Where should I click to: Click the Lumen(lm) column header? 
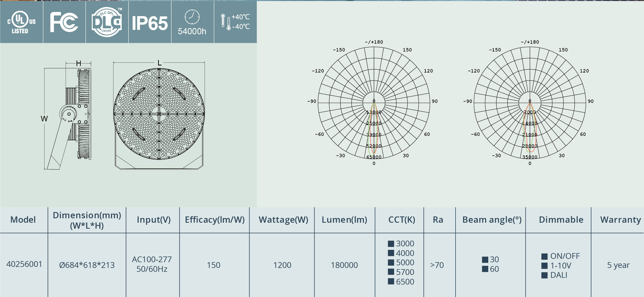click(x=344, y=220)
